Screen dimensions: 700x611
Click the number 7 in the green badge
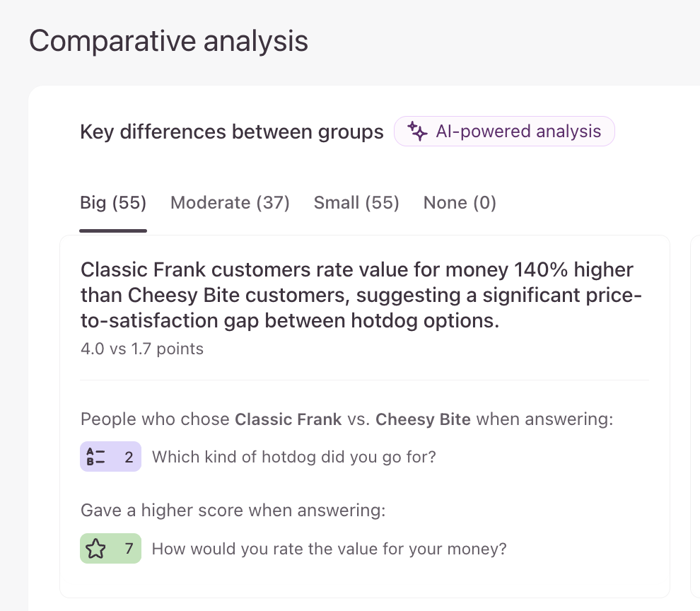tap(129, 549)
